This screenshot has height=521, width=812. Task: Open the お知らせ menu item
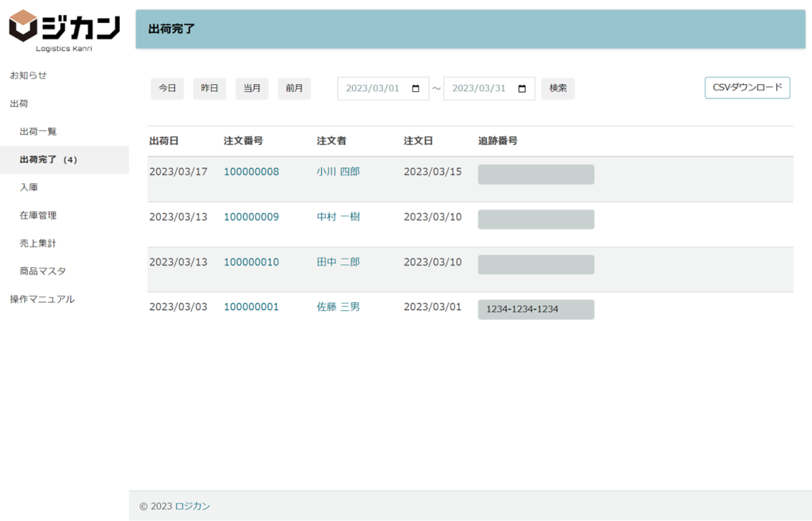29,75
